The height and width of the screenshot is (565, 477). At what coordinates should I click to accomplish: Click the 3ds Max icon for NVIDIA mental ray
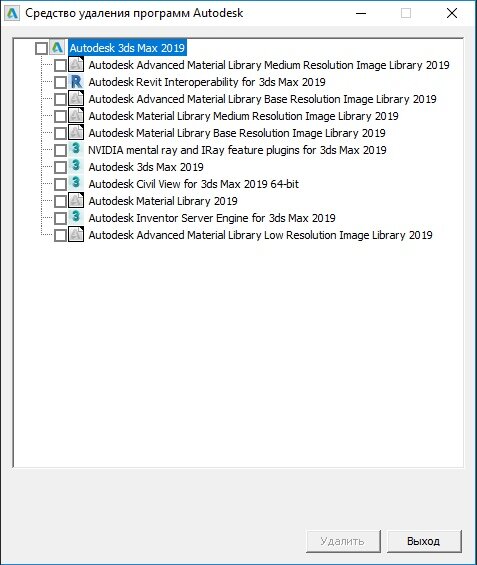[76, 150]
